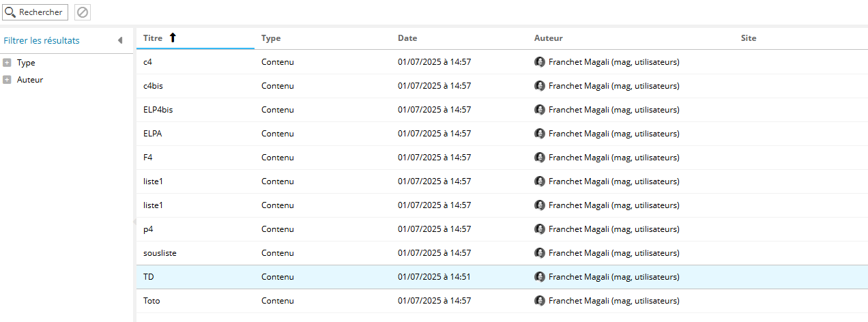Click author avatar in the ELPA row
The width and height of the screenshot is (868, 322).
[540, 134]
